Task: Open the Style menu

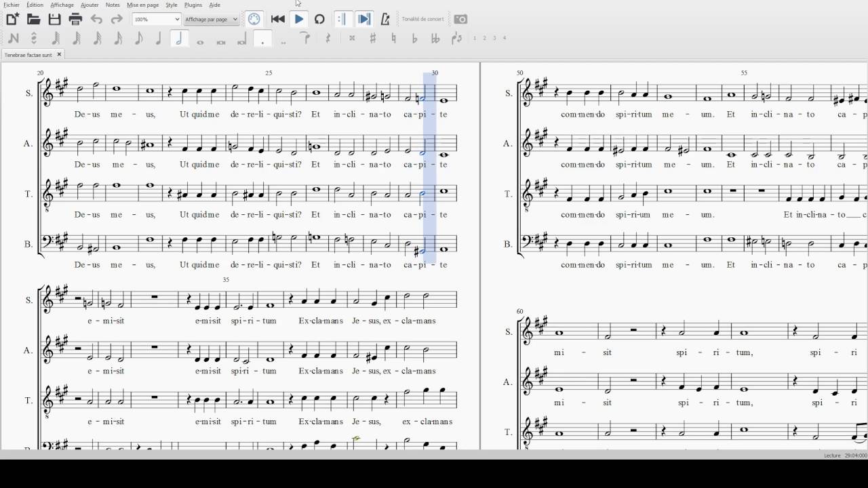Action: pyautogui.click(x=172, y=5)
